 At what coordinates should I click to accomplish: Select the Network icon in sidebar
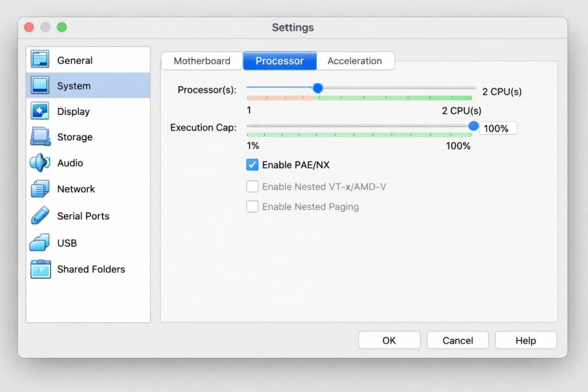click(x=40, y=189)
